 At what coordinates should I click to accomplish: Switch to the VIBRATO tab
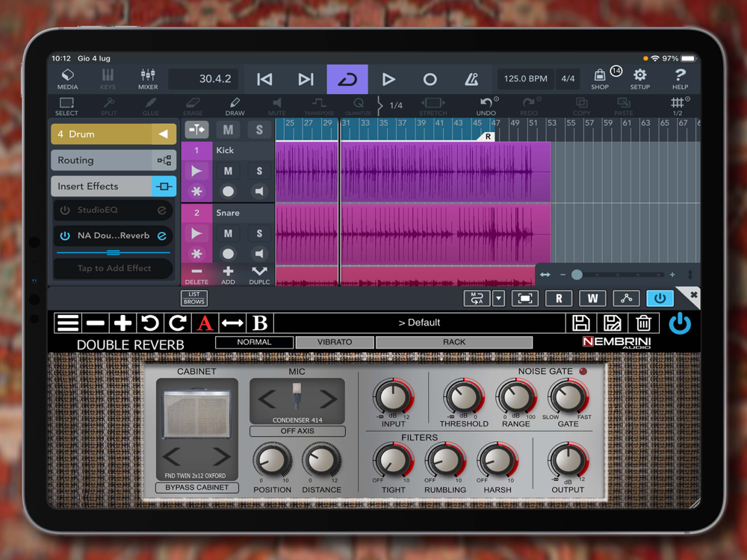334,342
